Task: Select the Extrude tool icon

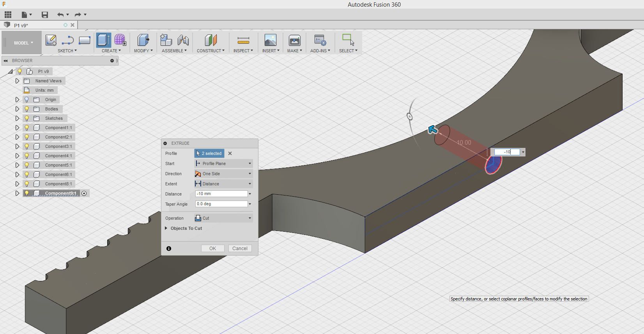Action: (x=104, y=40)
